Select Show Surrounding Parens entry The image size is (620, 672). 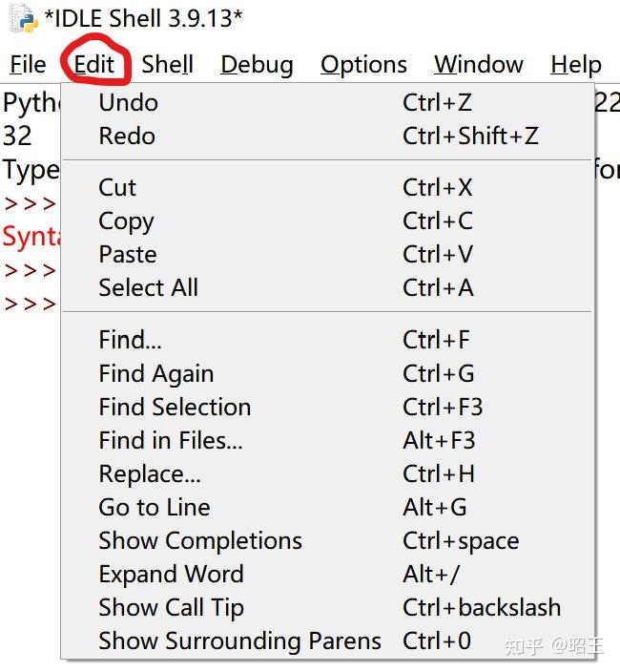[x=239, y=640]
